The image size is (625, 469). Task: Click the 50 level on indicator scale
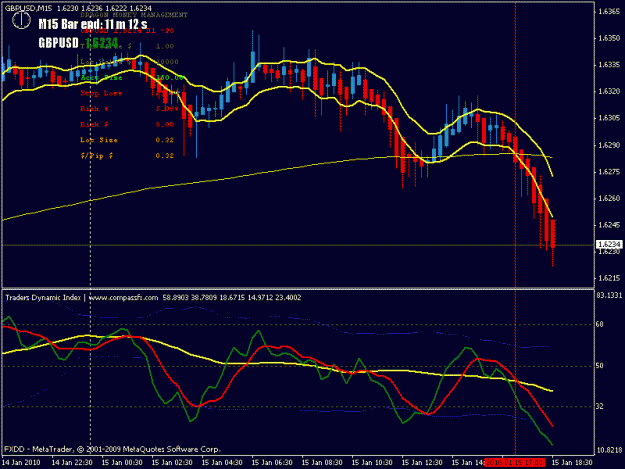(600, 365)
